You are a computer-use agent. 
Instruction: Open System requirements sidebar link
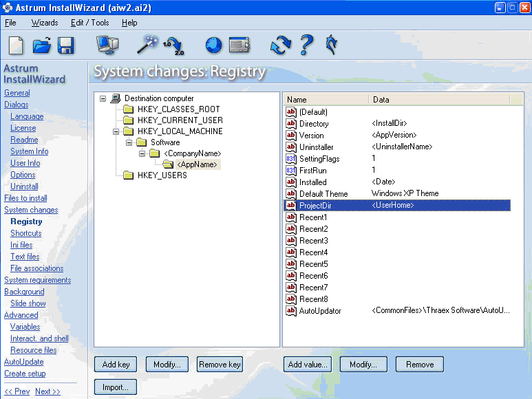point(38,280)
